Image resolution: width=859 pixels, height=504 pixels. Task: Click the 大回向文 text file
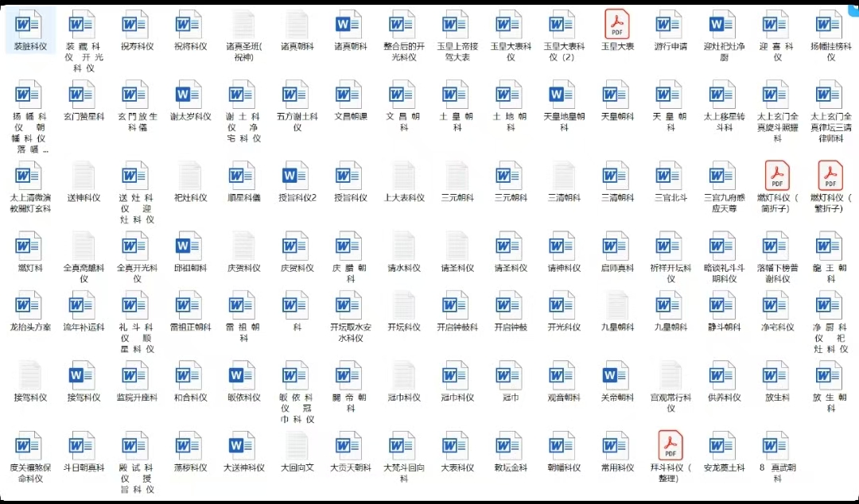point(297,447)
